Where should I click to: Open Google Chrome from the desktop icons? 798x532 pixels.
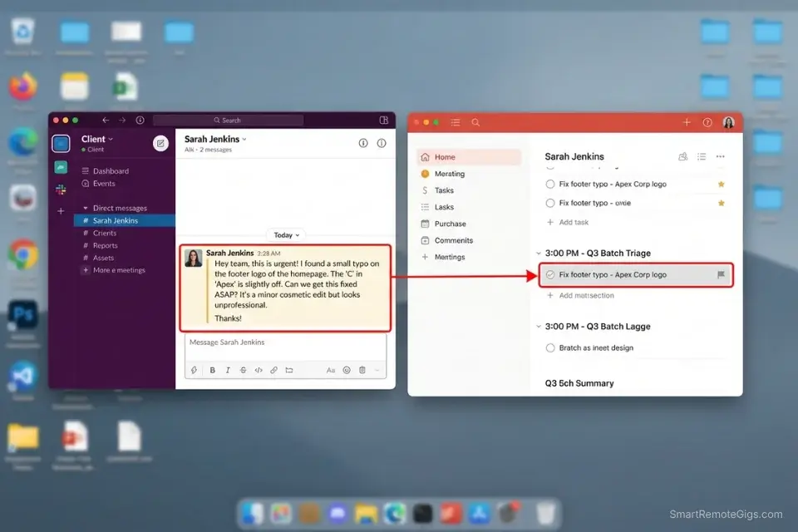tap(23, 253)
